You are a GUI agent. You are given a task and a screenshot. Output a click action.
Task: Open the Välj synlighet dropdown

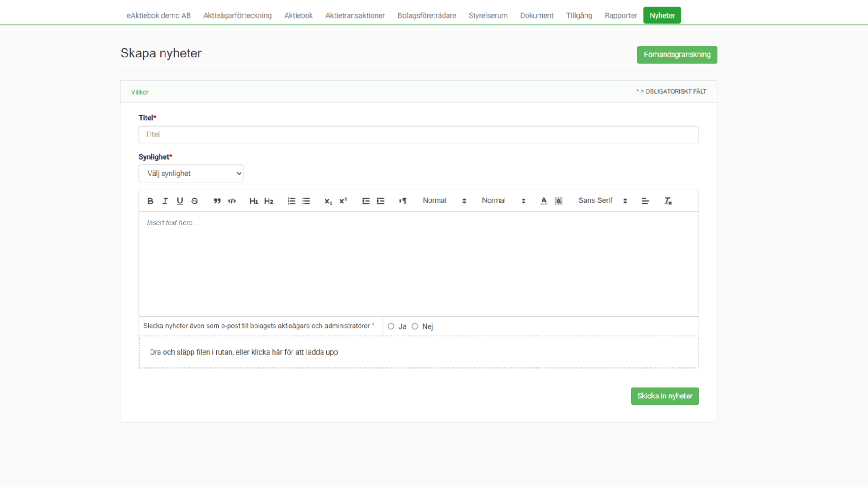click(x=191, y=174)
